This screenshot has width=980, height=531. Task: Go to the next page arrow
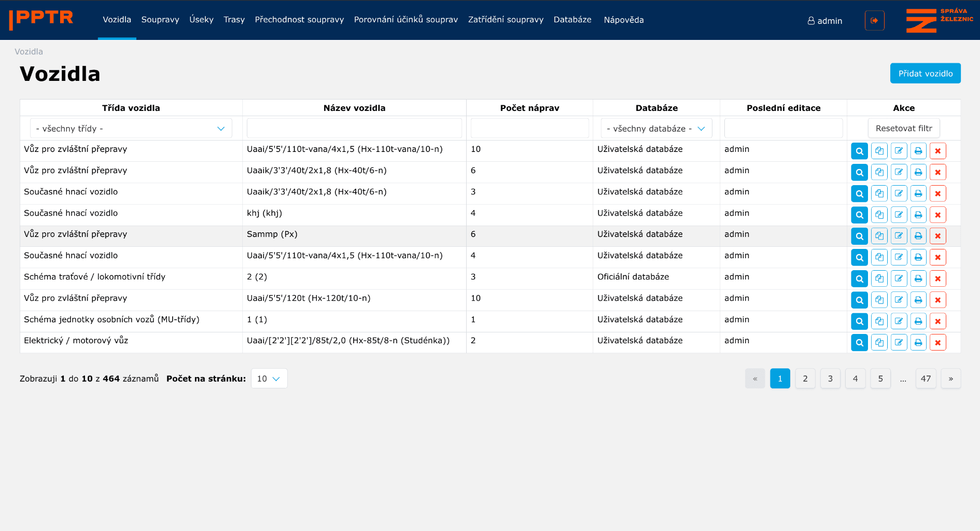pos(950,379)
